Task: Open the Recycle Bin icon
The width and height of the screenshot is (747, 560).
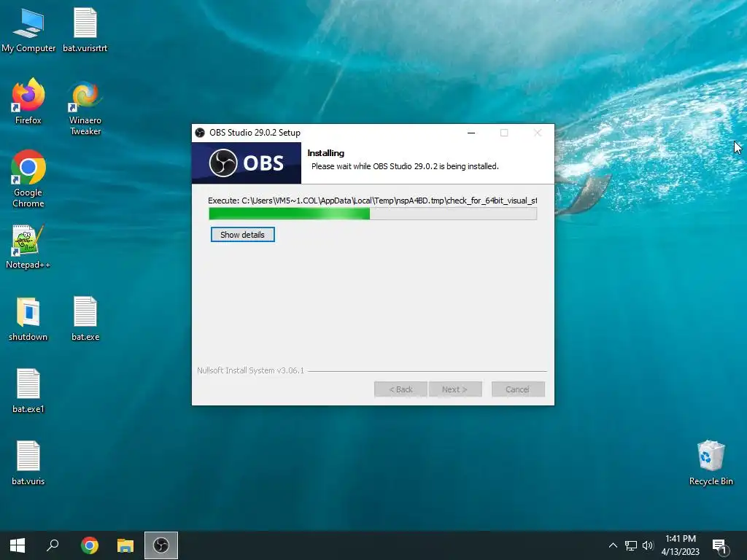Action: click(711, 463)
